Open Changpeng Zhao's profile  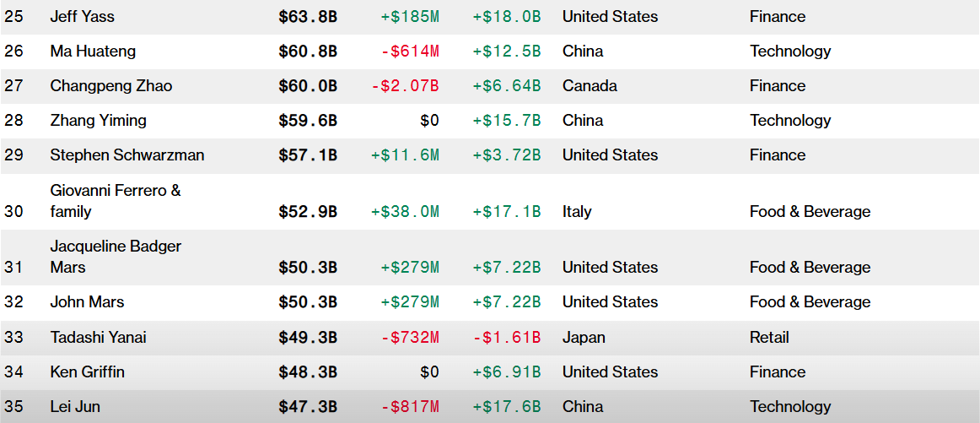(x=109, y=86)
